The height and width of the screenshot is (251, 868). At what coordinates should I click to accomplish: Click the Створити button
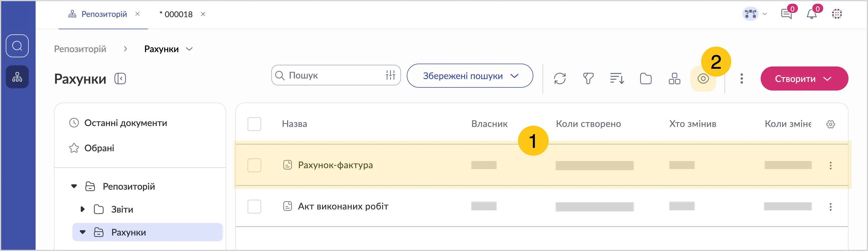pos(804,79)
